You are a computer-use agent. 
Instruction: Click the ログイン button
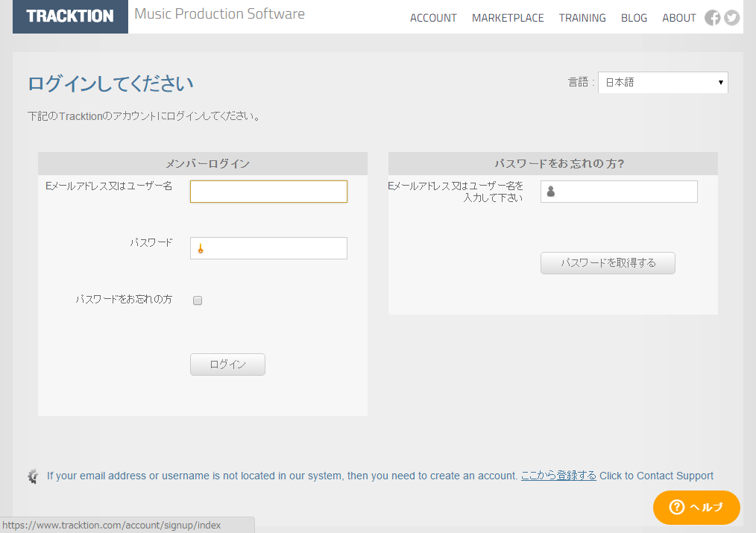click(x=227, y=365)
